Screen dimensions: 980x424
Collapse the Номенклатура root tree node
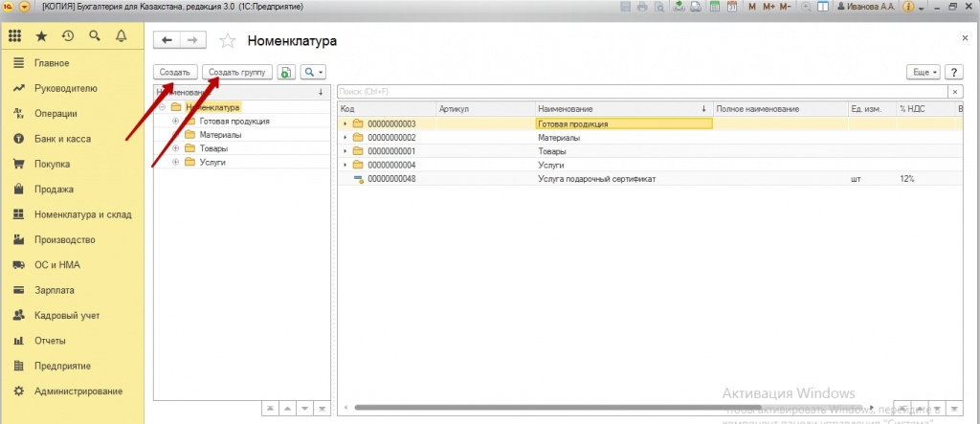(x=162, y=107)
